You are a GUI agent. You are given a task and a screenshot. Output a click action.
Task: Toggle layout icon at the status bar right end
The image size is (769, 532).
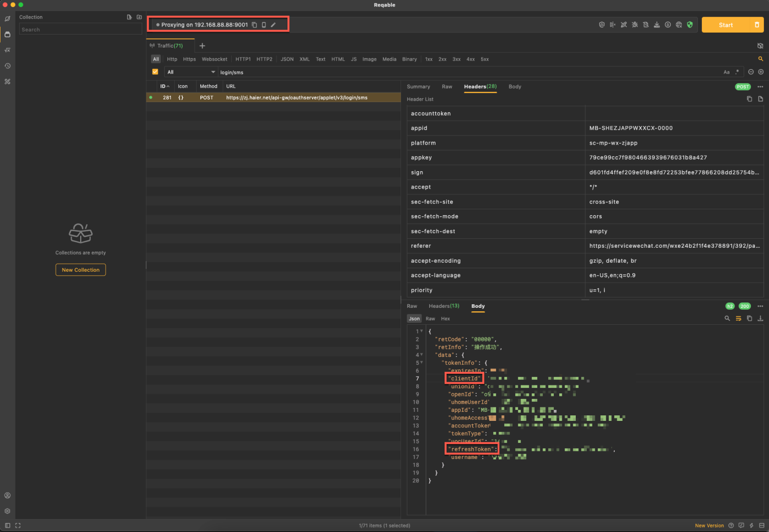point(761,525)
